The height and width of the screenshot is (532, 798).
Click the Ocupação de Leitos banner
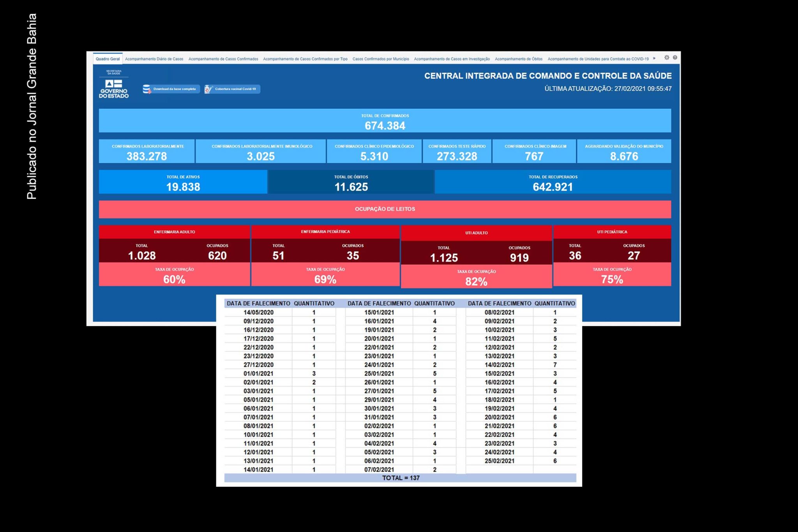click(385, 209)
